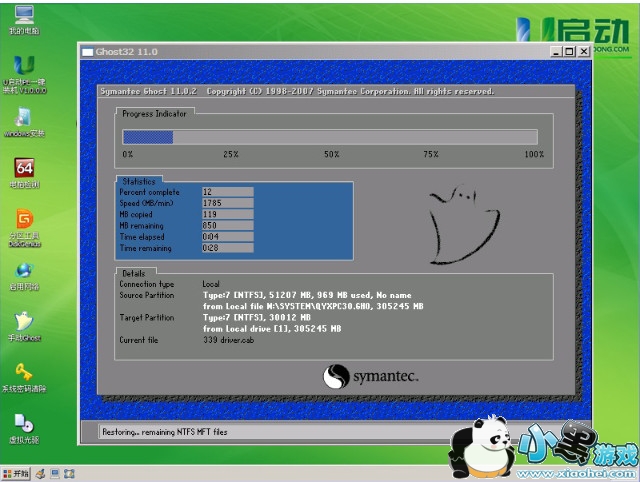640x482 pixels.
Task: Open the 系统密码清除 key icon
Action: click(x=24, y=378)
